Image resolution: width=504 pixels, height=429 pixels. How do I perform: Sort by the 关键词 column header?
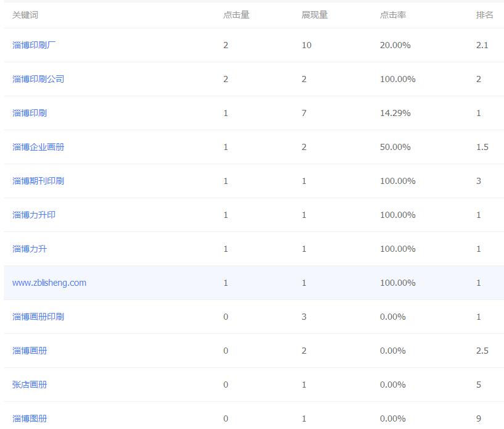coord(25,15)
